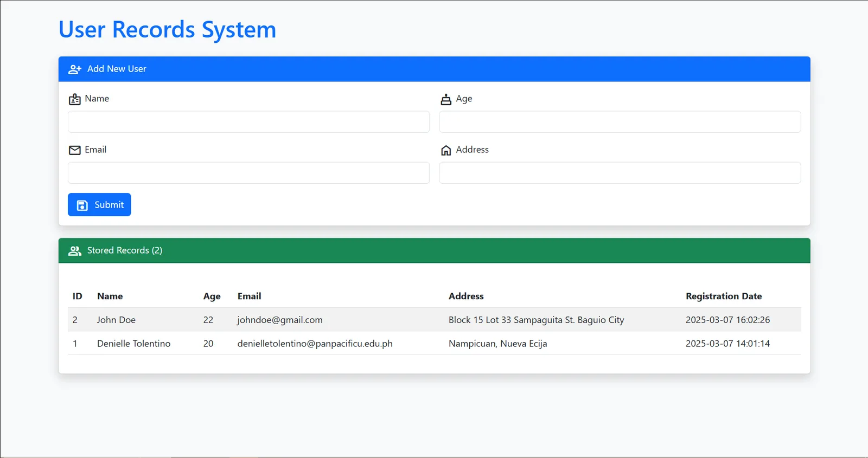Click the envelope icon beside Email
The height and width of the screenshot is (458, 868).
click(75, 150)
